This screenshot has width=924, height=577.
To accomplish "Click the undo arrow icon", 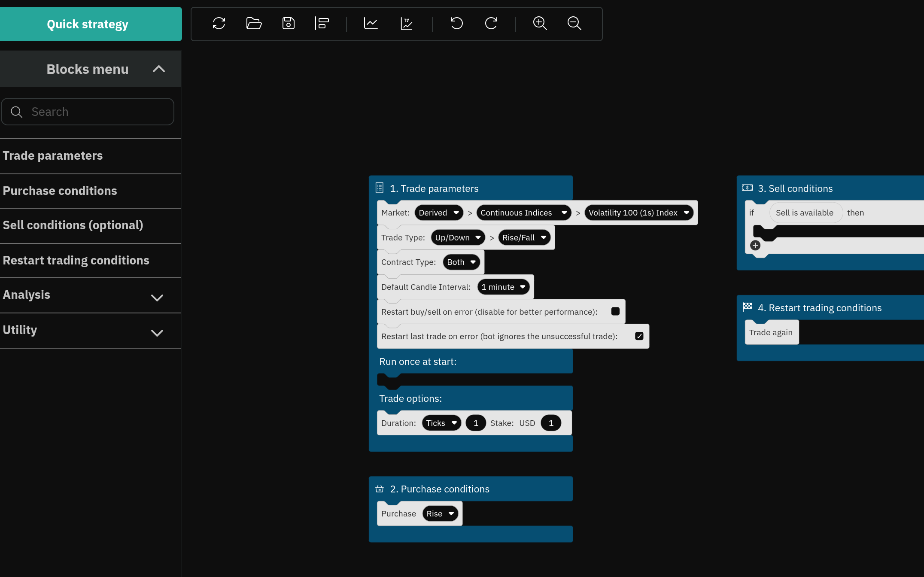I will coord(456,23).
